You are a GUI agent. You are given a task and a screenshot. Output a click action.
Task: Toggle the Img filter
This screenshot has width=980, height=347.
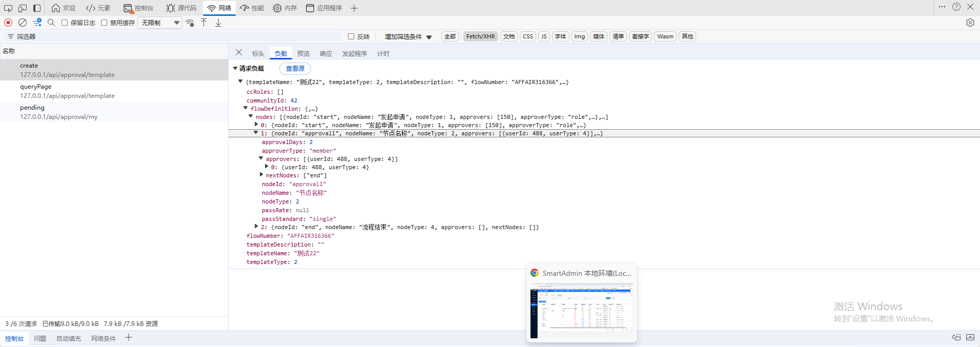[580, 36]
